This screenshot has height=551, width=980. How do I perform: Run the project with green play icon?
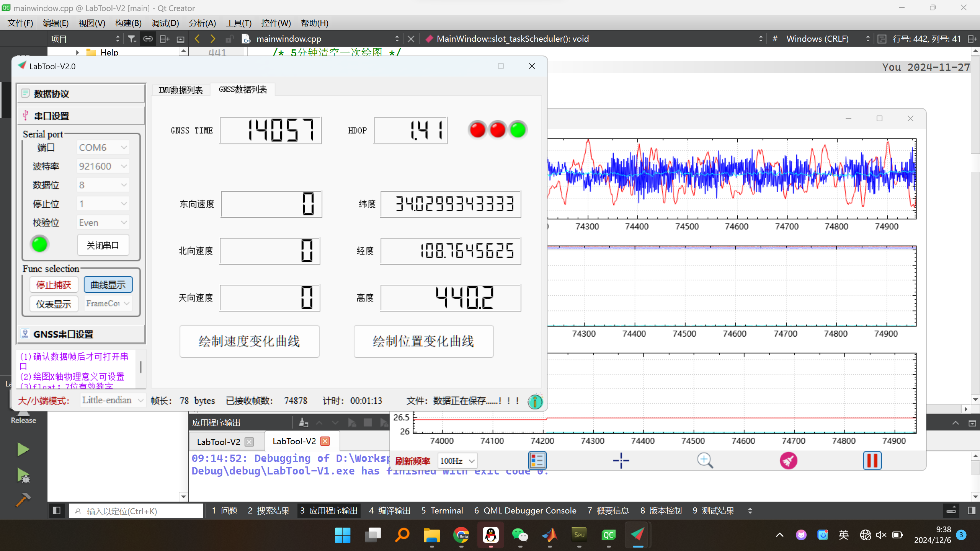pyautogui.click(x=23, y=449)
